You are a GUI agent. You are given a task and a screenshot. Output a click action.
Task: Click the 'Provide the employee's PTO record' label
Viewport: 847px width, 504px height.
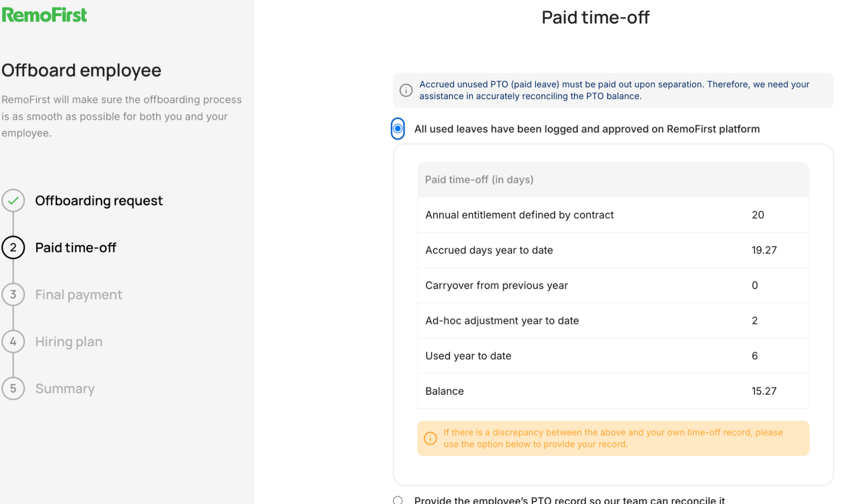tap(569, 500)
